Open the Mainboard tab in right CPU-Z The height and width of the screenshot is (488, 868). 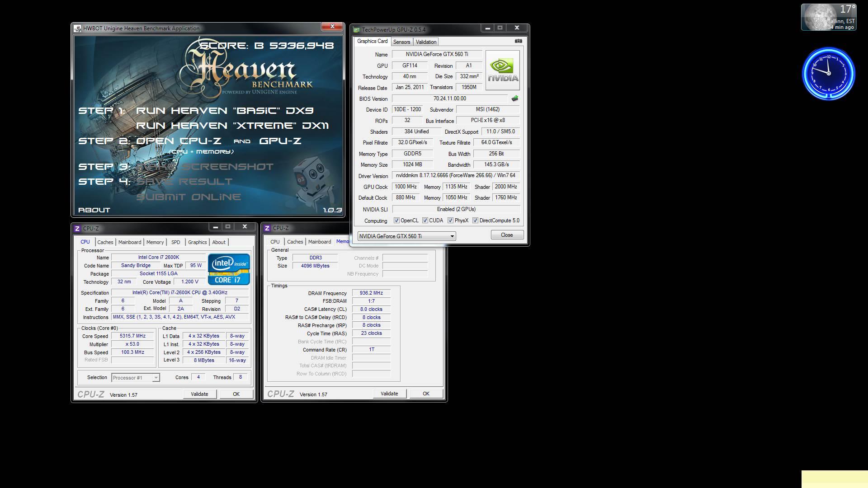click(320, 242)
